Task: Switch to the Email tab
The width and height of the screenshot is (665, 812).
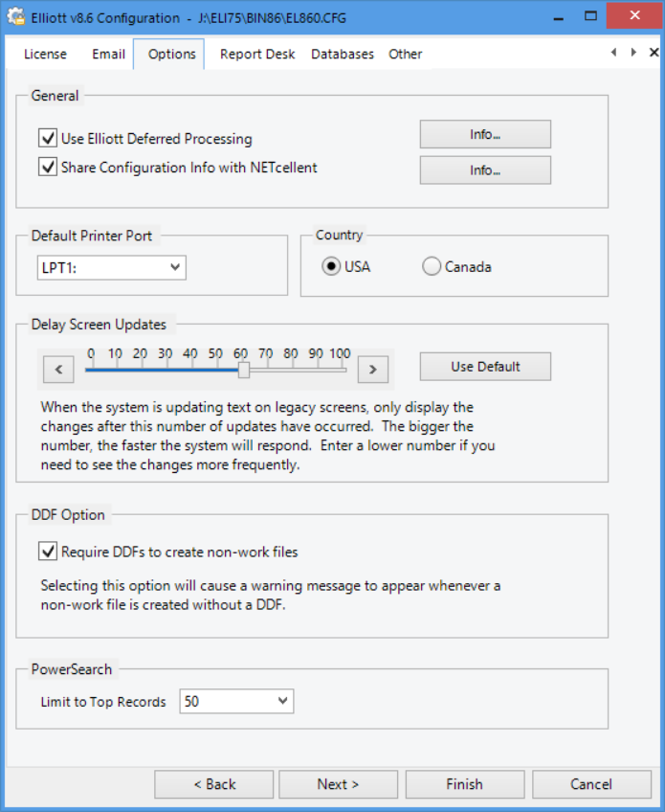Action: coord(108,54)
